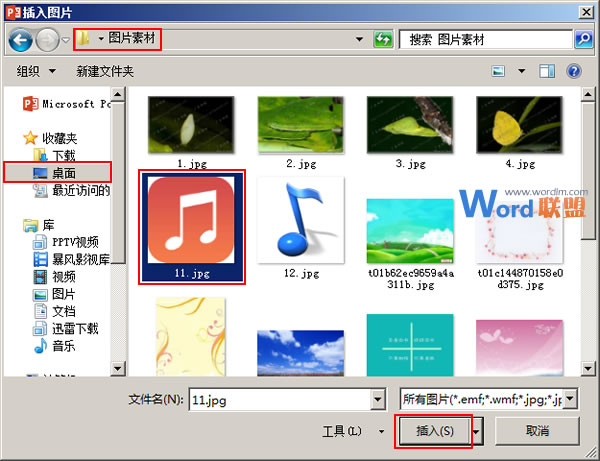Viewport: 600px width, 461px height.
Task: Click the icon beside 迅雷下载
Action: point(40,329)
